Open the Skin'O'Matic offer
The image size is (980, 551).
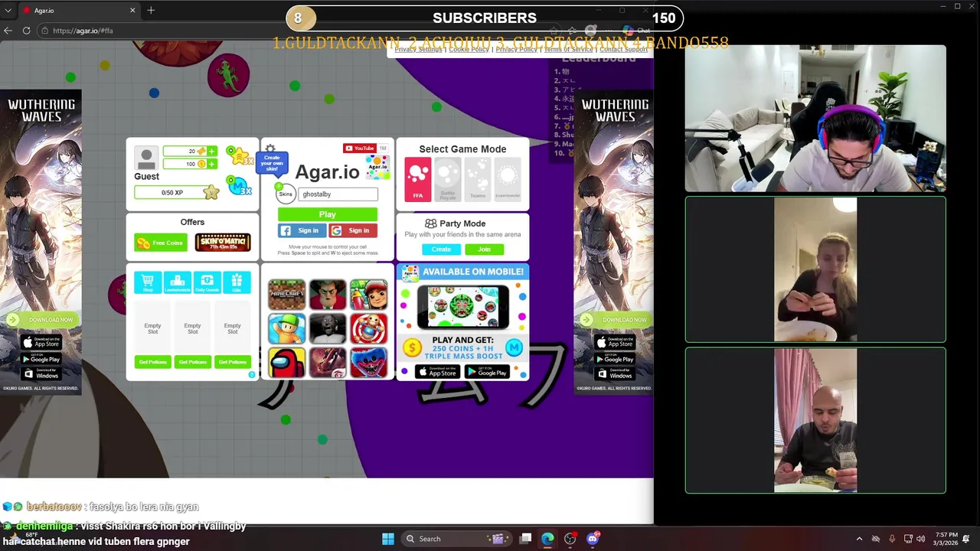223,243
